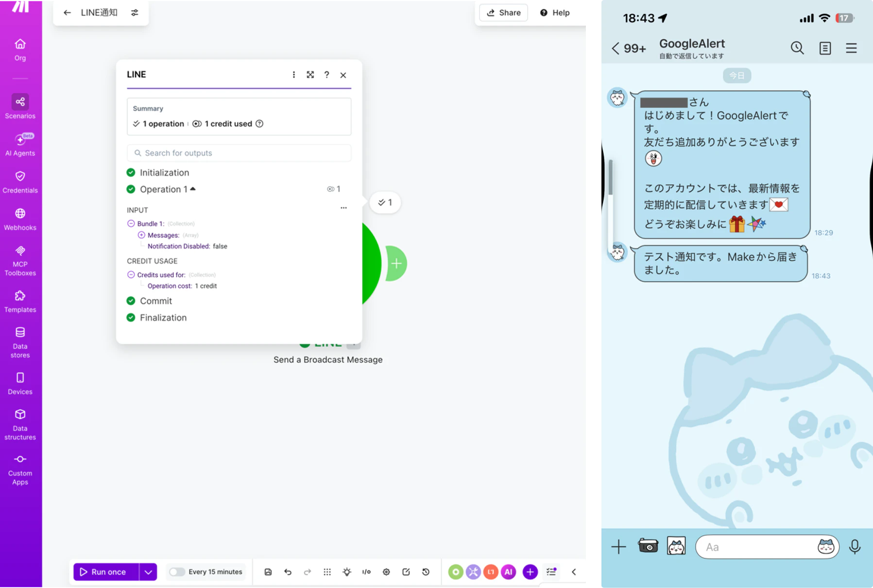
Task: Add another module with the green plus
Action: tap(396, 263)
